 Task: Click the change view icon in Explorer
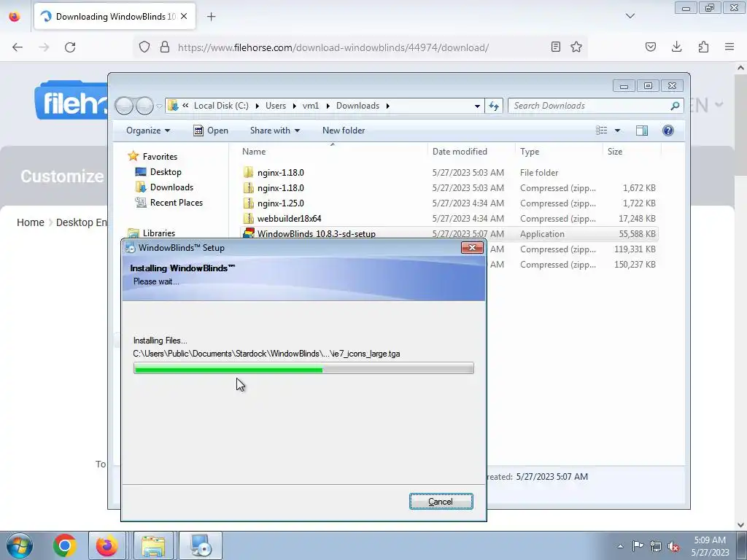click(602, 131)
